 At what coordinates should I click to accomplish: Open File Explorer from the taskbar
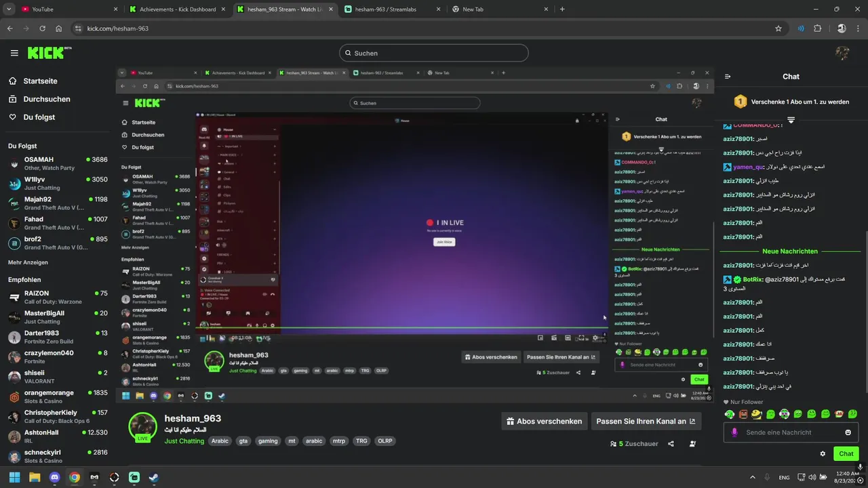pos(35,477)
